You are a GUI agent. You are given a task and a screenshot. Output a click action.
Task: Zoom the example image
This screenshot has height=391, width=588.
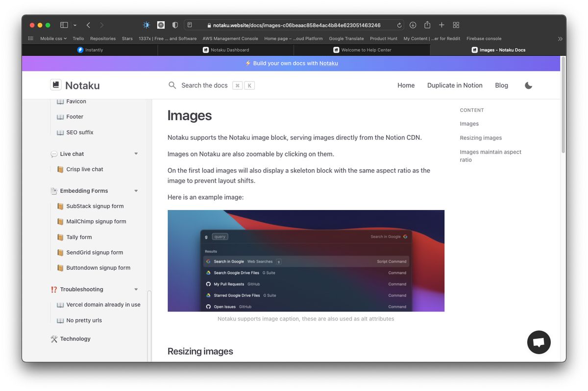pyautogui.click(x=306, y=261)
